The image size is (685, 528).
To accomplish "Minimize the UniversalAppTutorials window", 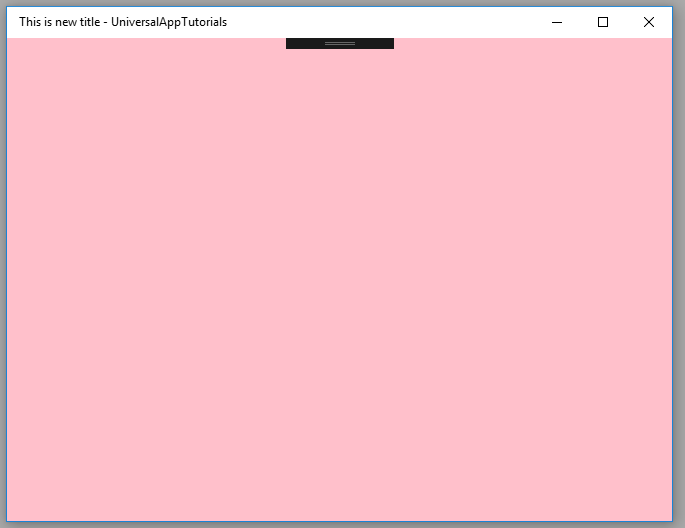I will [557, 22].
